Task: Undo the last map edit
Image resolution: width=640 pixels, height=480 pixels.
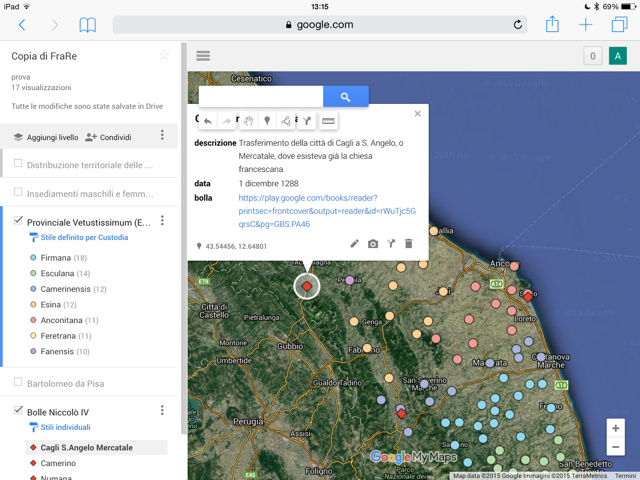Action: click(208, 121)
